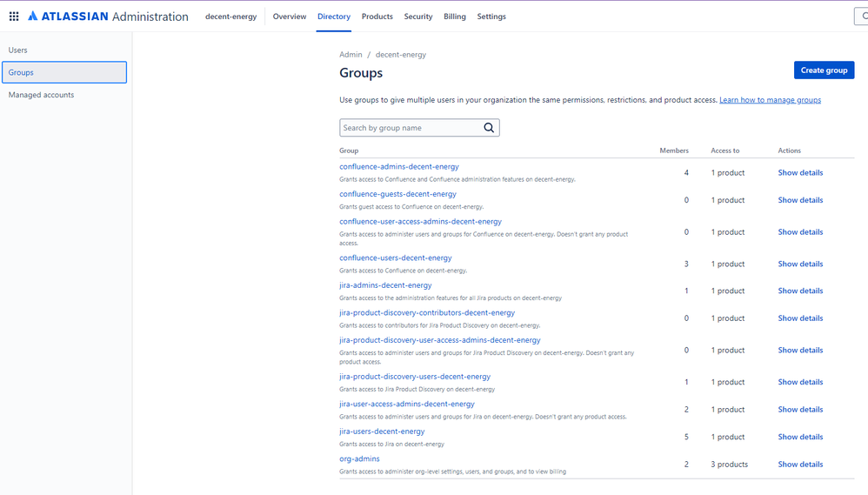Open the Billing tab
Screen dimensions: 868x495
pyautogui.click(x=455, y=17)
